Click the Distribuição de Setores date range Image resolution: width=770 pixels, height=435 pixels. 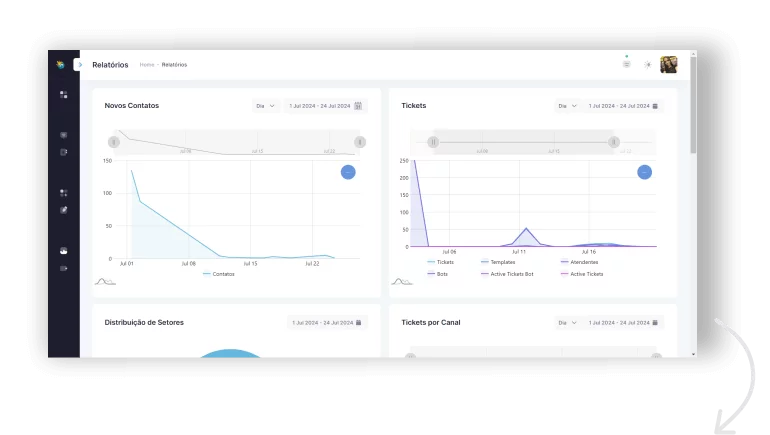point(327,323)
